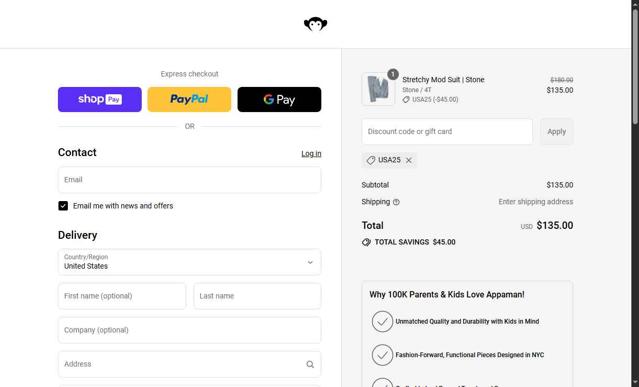Check out with Google Pay

279,99
